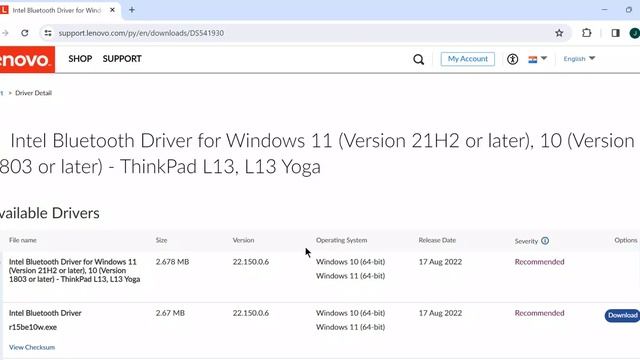Open the browser profile avatar
Viewport: 640px width, 360px height.
[x=635, y=33]
